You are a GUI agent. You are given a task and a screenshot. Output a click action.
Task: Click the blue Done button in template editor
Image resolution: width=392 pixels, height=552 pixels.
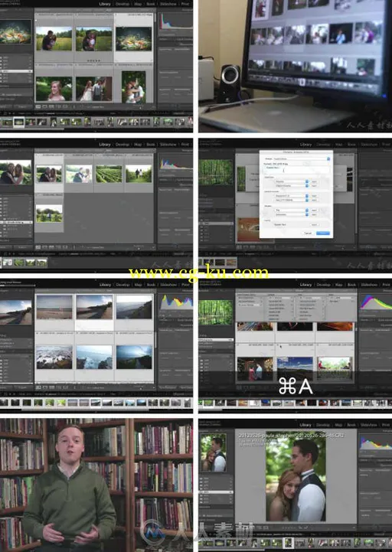323,233
